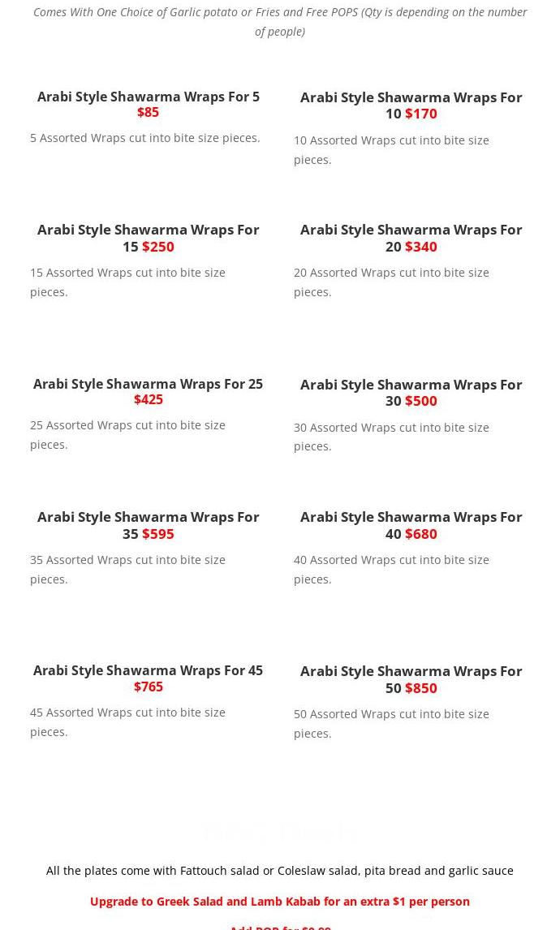Click the "5 Assorted Wraps" description text
The height and width of the screenshot is (930, 560).
coord(145,138)
